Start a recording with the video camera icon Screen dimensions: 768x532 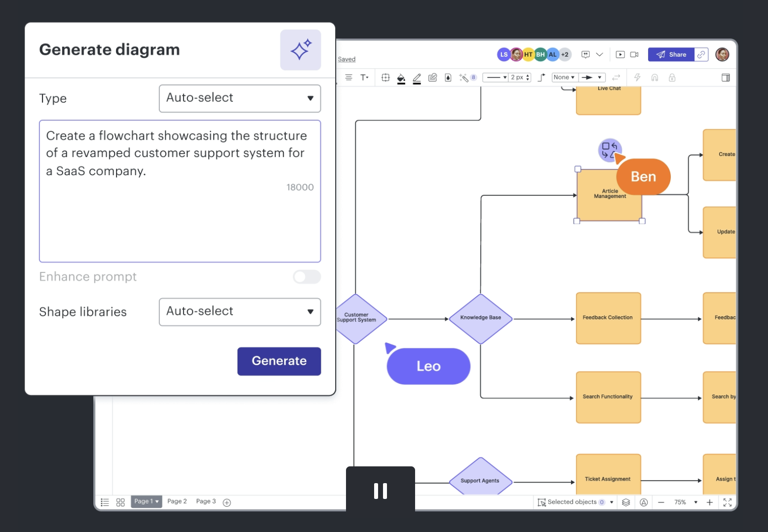point(634,54)
